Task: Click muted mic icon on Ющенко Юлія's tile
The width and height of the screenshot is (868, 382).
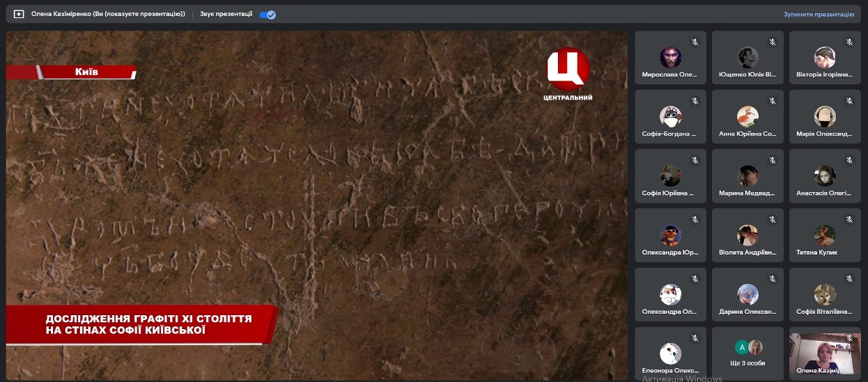Action: tap(772, 42)
